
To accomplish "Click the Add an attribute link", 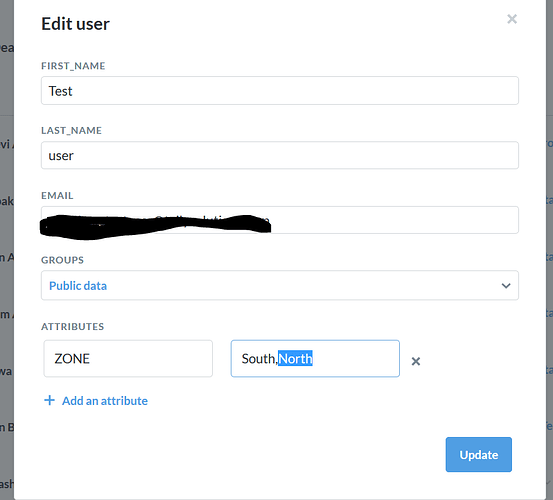I will pyautogui.click(x=105, y=401).
